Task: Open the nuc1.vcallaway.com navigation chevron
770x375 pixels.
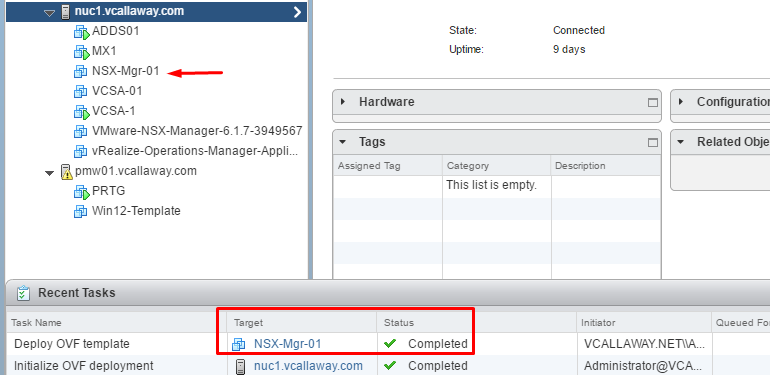Action: [297, 12]
